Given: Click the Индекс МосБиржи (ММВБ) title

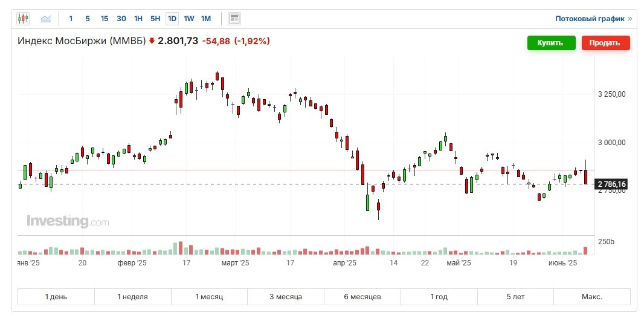Looking at the screenshot, I should point(82,41).
